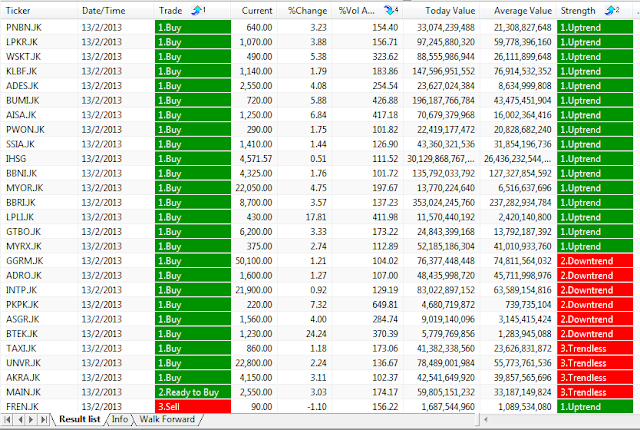Sort by the Today Value column header
Viewport: 640px width, 430px height.
pos(441,11)
